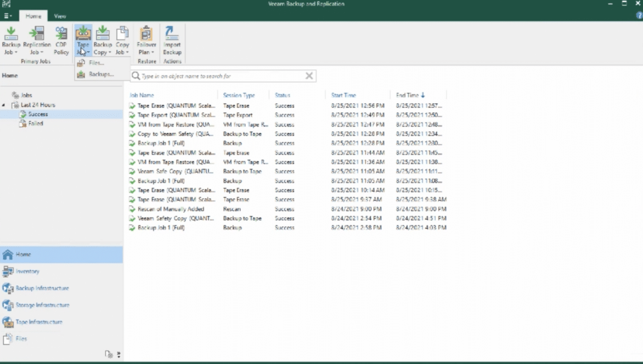
Task: Sort by End Time column header
Action: [410, 95]
